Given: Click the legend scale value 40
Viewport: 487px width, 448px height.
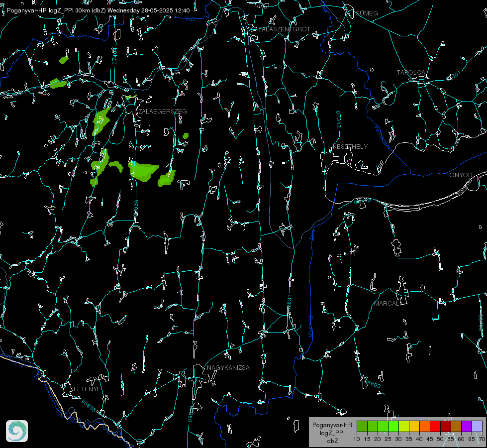Looking at the screenshot, I should tap(419, 440).
